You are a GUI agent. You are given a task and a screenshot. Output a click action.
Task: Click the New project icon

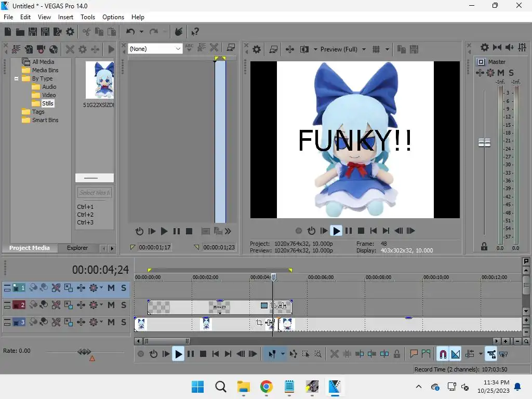8,32
